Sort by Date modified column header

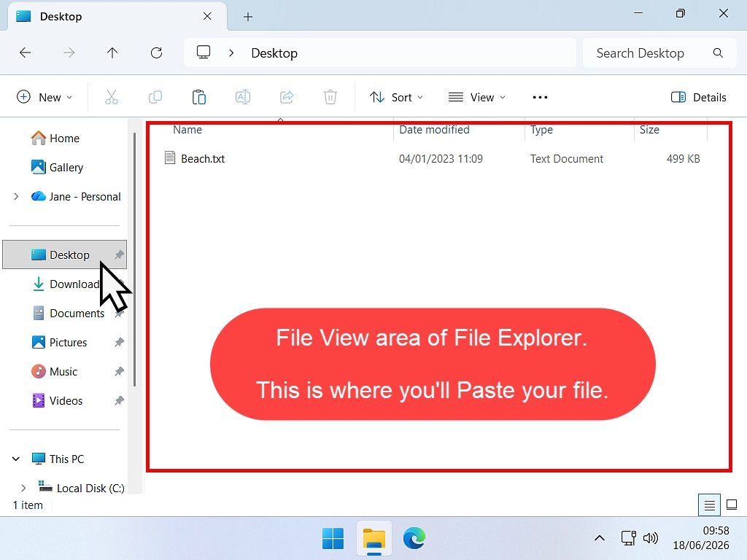(434, 130)
